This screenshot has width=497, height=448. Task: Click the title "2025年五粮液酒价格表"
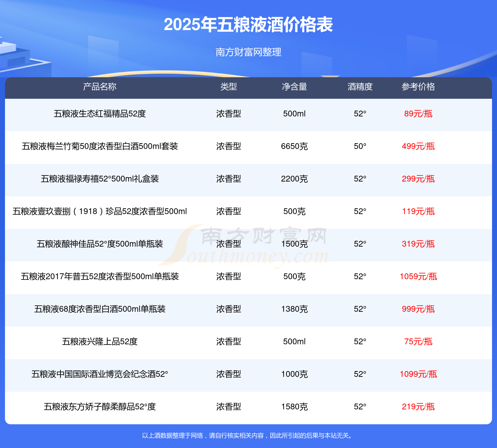click(248, 25)
